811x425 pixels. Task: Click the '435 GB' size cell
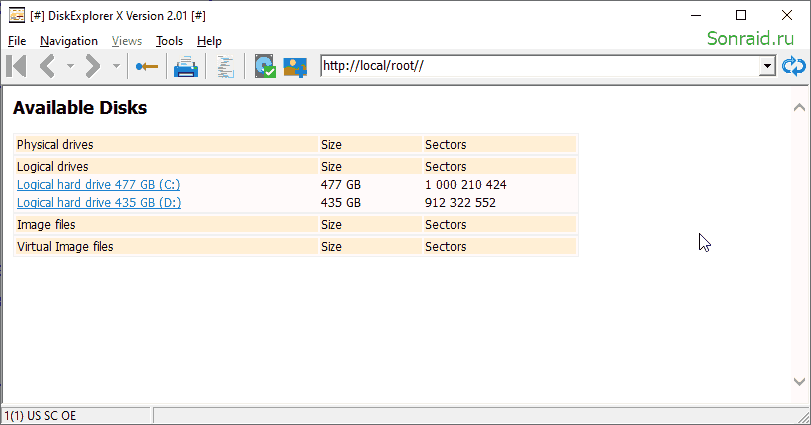coord(340,203)
